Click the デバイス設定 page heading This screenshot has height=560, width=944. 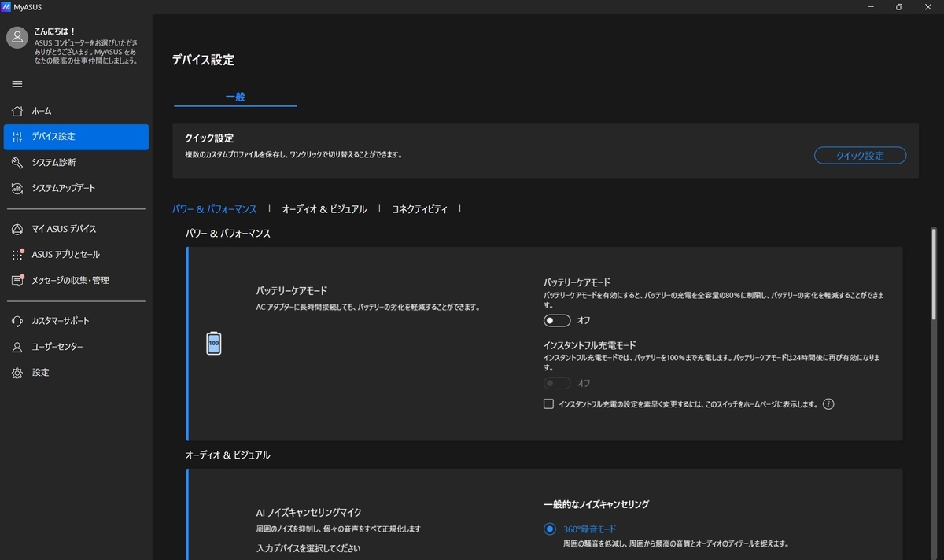[203, 60]
